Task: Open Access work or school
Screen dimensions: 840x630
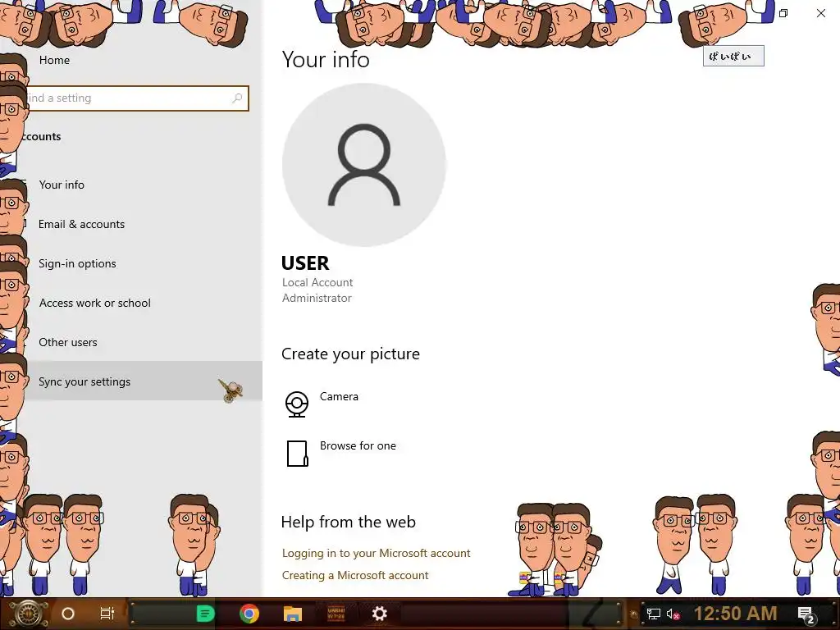Action: (x=95, y=303)
